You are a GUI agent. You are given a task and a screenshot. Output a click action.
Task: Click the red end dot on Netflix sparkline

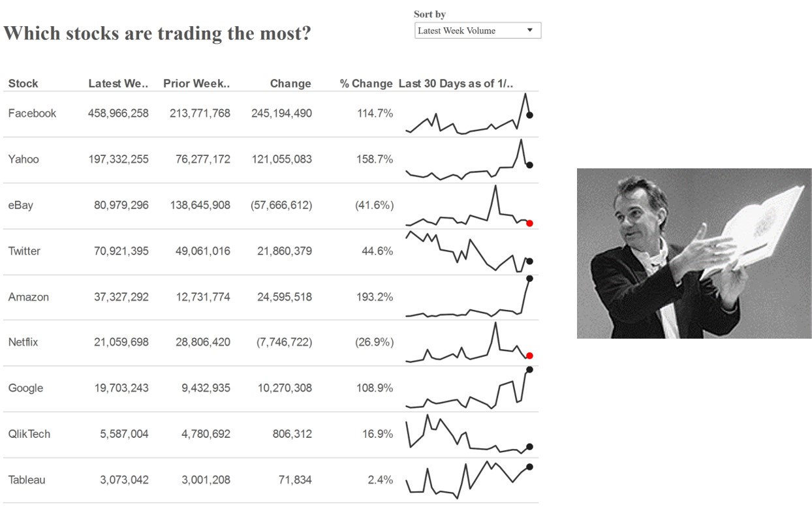529,356
